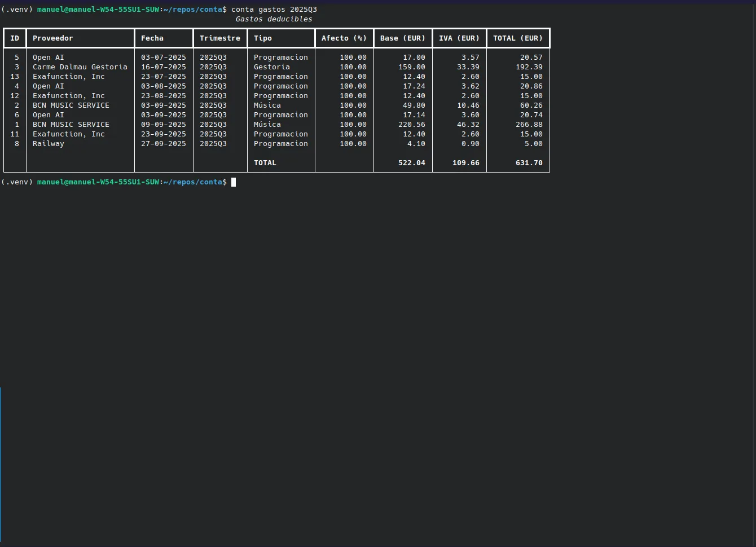Click the 'Tipo' column header
This screenshot has width=756, height=547.
(x=263, y=38)
